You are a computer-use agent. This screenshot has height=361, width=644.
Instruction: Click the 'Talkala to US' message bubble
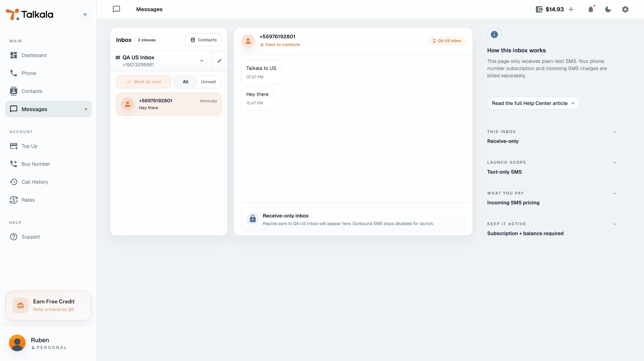(261, 72)
